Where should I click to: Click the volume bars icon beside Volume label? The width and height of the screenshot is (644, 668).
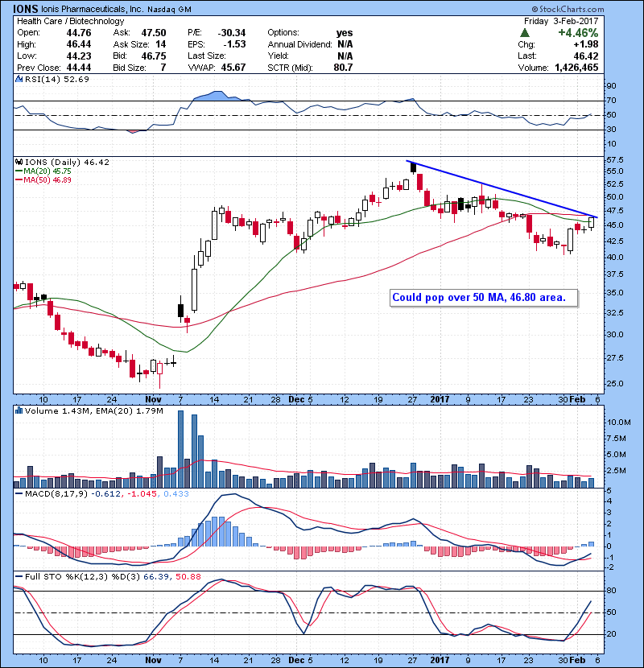pos(19,410)
